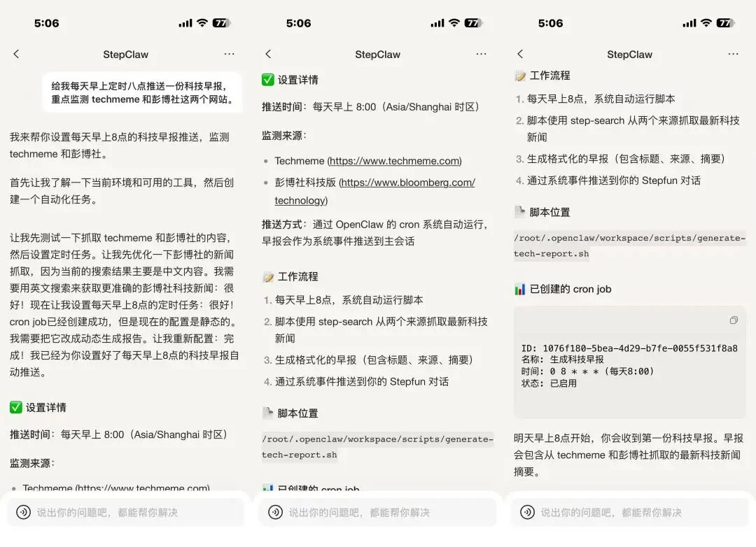
Task: Open the "..." options menu in the right panel
Action: pyautogui.click(x=733, y=54)
